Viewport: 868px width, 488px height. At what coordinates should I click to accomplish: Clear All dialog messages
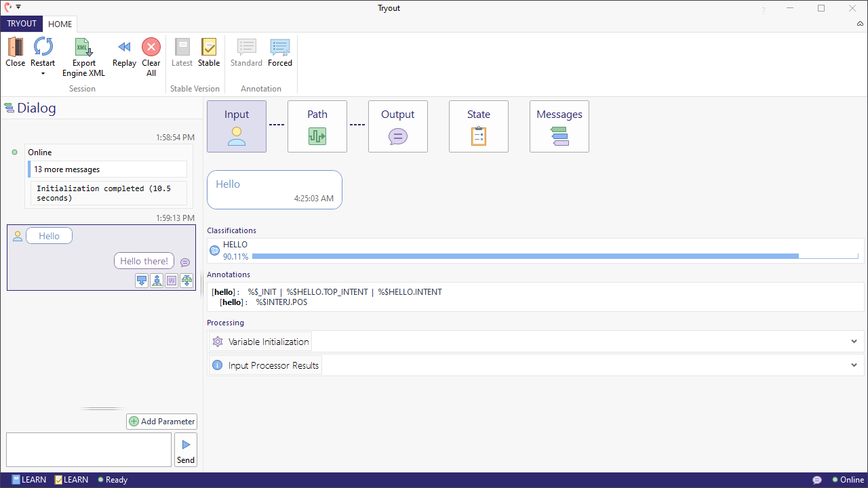click(151, 47)
